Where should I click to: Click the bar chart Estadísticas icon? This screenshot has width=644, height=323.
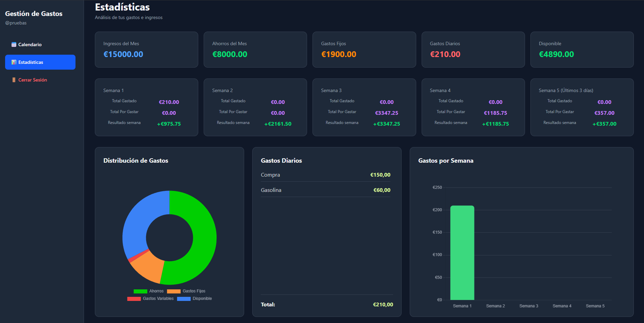pyautogui.click(x=14, y=62)
